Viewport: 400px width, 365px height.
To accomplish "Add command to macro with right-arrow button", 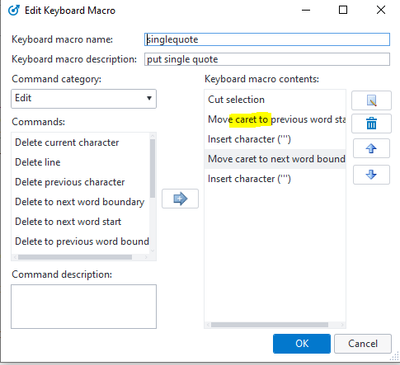I will point(180,199).
